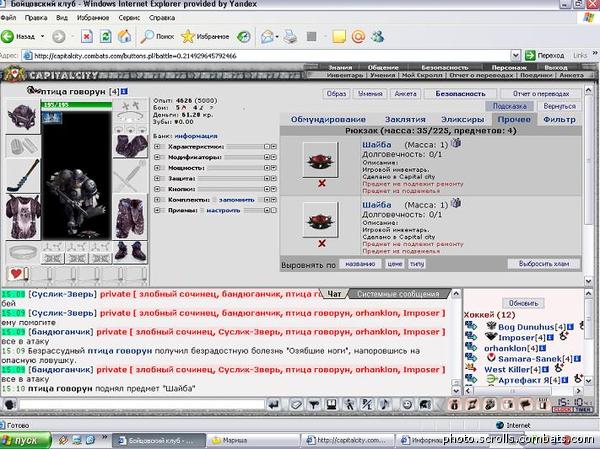Open info icon for Bog Dunuhus

[570, 327]
